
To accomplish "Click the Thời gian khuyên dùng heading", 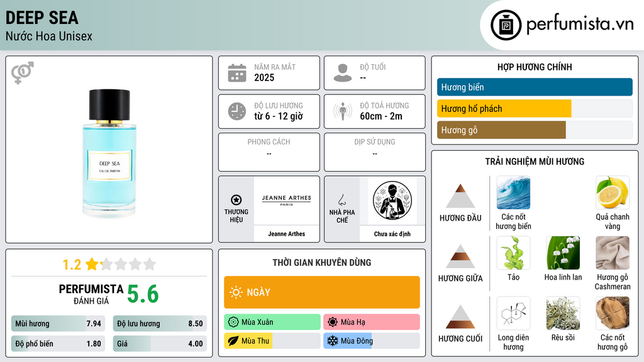I will (x=321, y=262).
